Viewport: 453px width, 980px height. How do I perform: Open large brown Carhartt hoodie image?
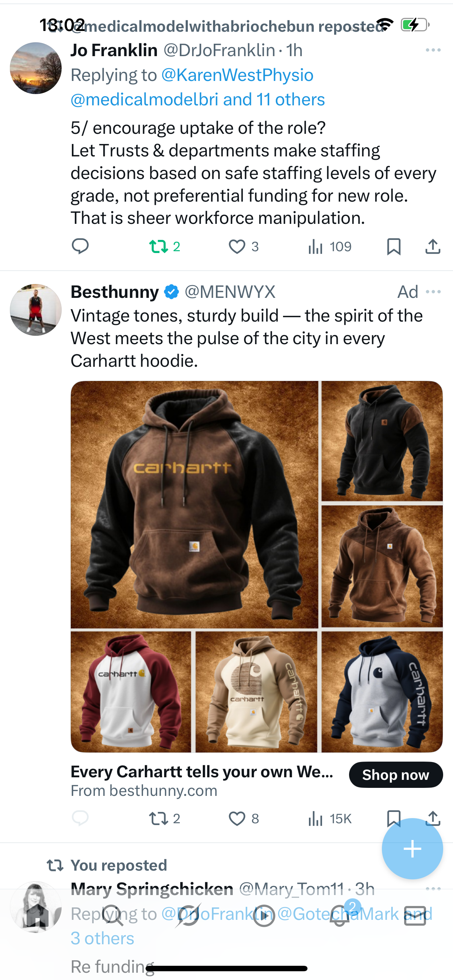(x=194, y=505)
